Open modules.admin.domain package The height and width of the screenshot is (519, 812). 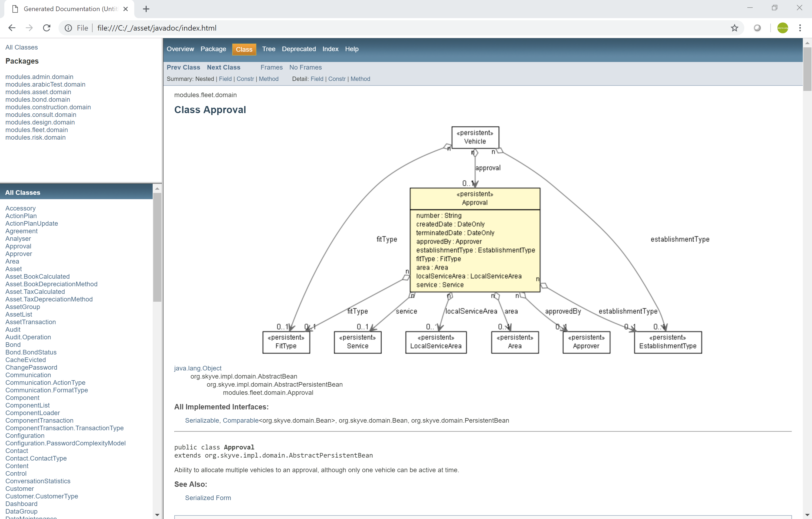(40, 77)
